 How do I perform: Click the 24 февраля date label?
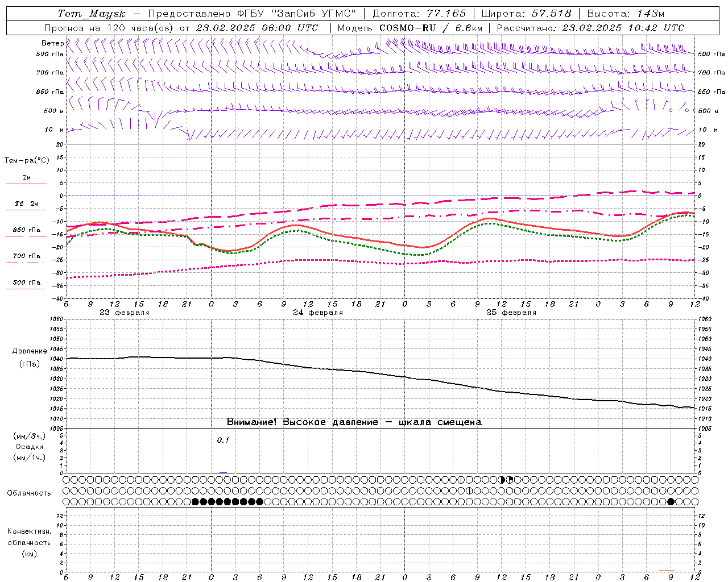pyautogui.click(x=317, y=313)
